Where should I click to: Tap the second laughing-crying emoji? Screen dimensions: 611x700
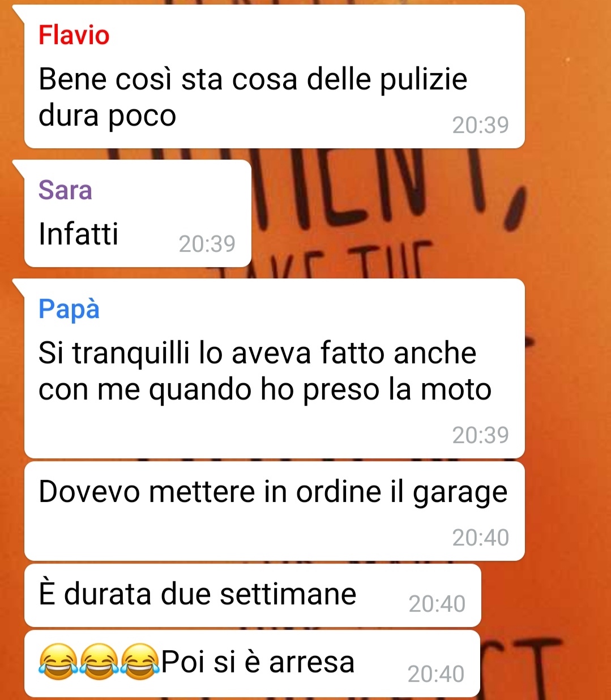tap(99, 661)
